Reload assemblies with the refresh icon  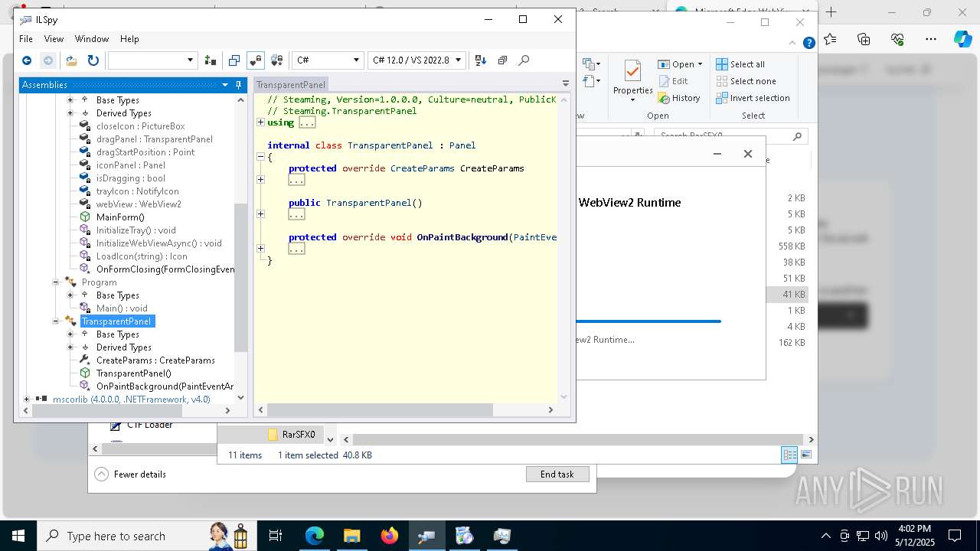93,60
